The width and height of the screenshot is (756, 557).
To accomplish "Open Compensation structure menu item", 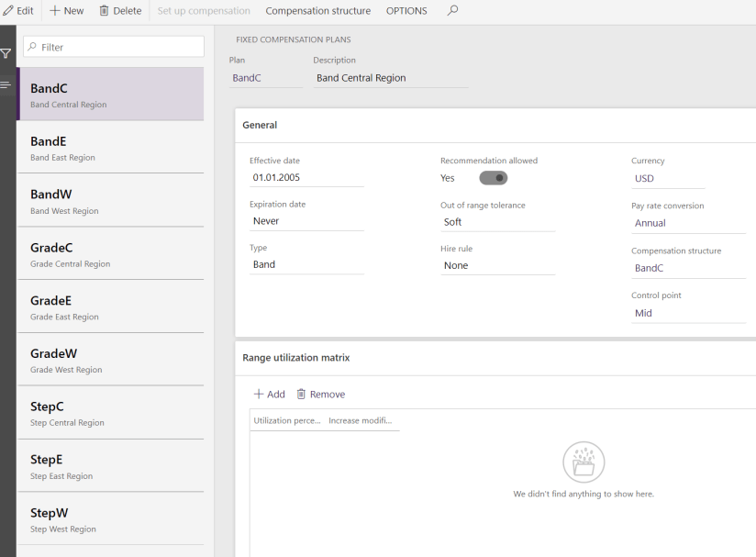I will [317, 11].
